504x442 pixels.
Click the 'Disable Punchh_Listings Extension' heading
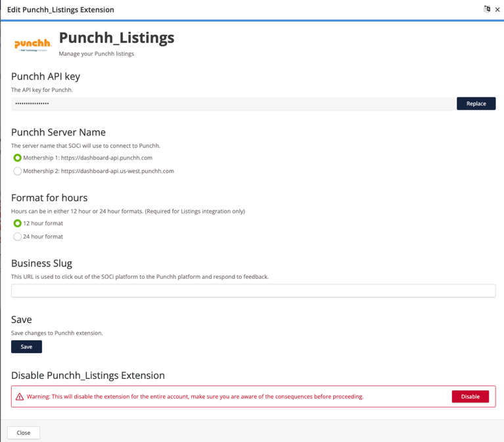coord(88,376)
